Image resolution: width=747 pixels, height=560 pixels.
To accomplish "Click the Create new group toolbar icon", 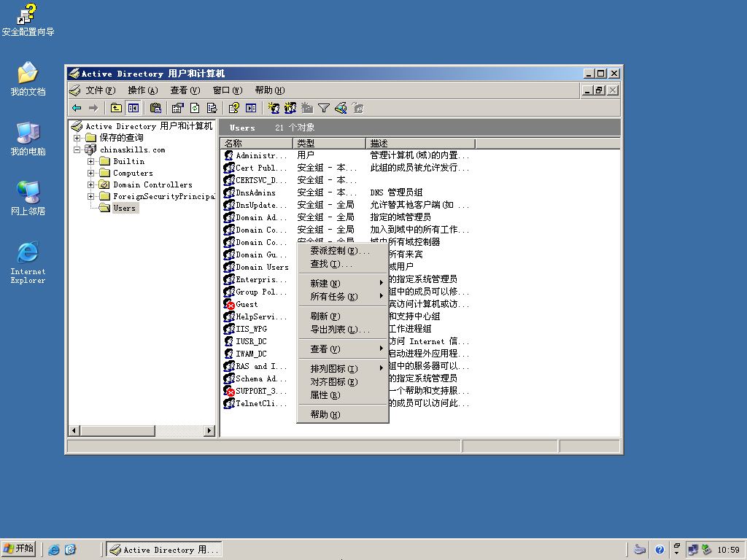I will click(290, 108).
